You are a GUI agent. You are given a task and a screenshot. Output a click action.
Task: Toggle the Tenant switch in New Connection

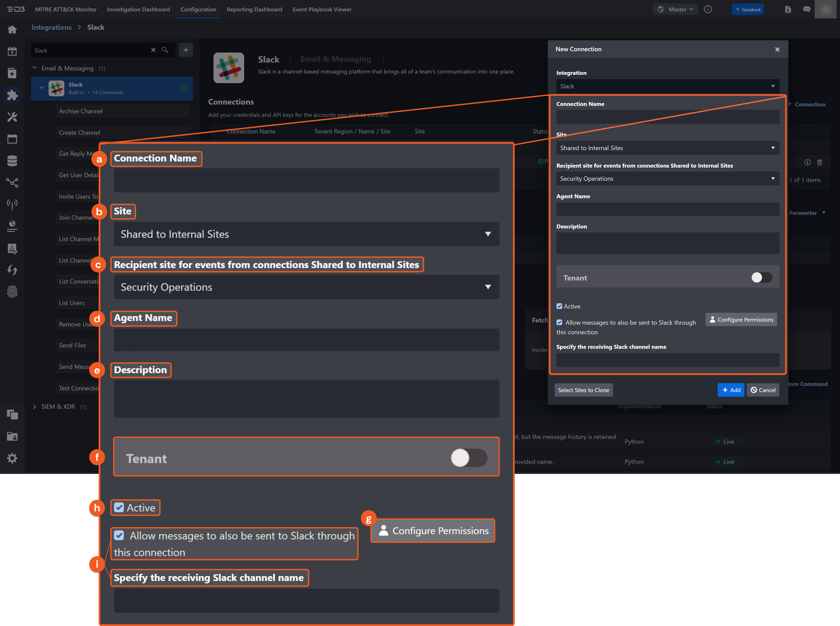tap(761, 278)
